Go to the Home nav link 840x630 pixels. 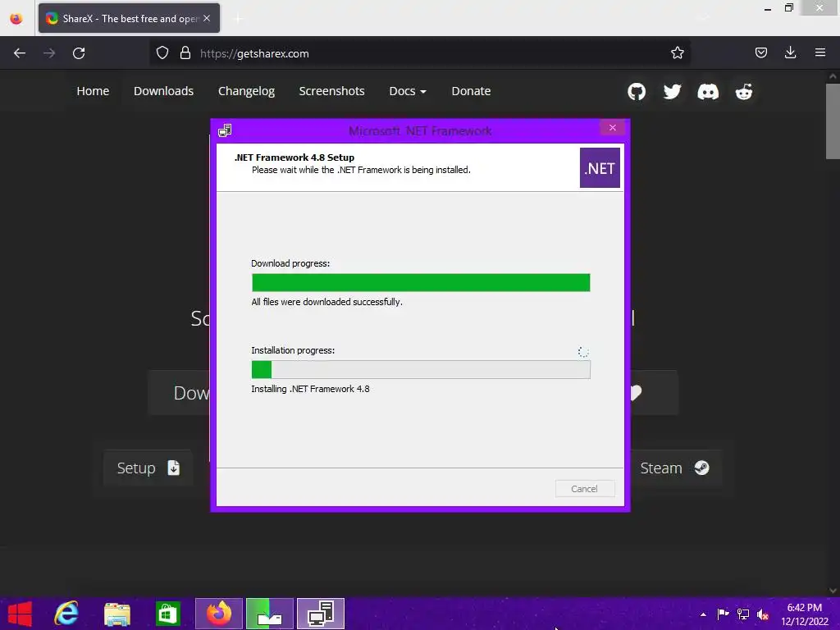93,91
